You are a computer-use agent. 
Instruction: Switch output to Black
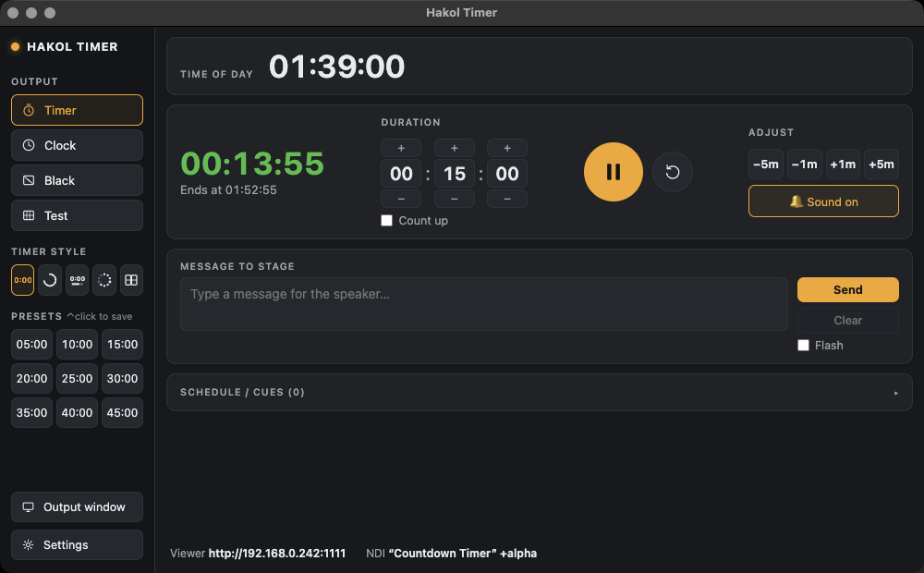[x=78, y=180]
